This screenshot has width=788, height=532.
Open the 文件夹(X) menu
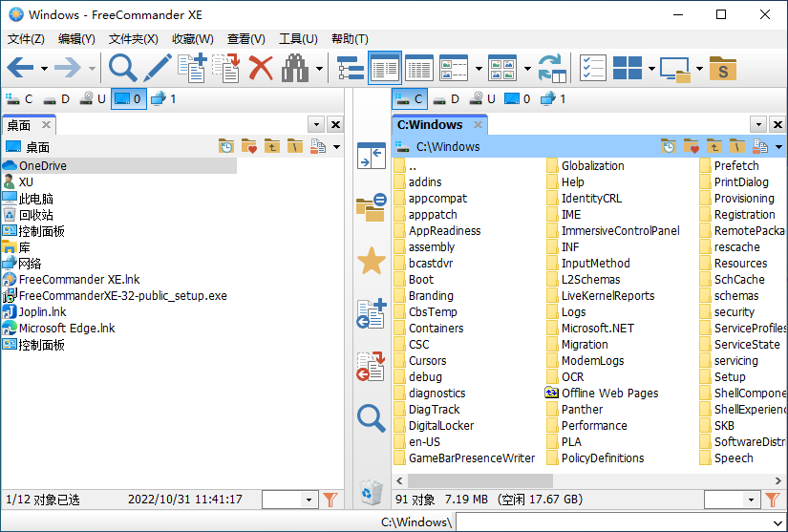coord(133,38)
